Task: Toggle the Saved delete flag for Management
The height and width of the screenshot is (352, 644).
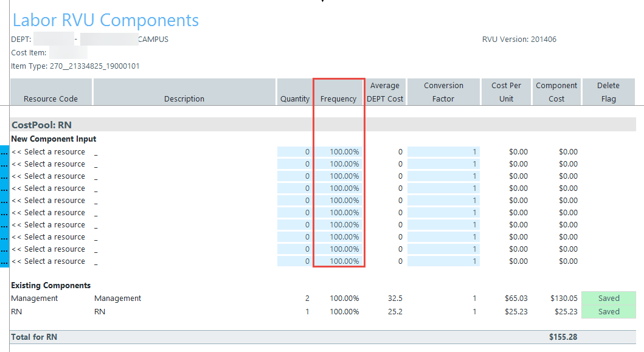Action: pos(609,299)
